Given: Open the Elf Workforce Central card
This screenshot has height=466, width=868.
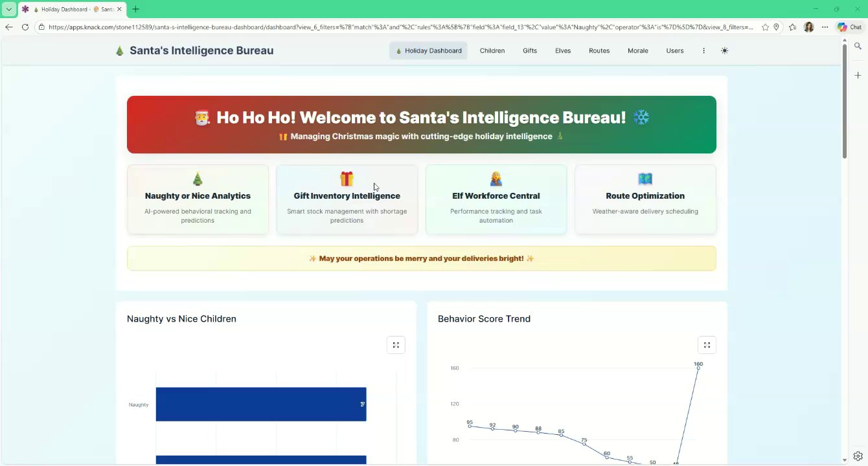Looking at the screenshot, I should click(496, 199).
